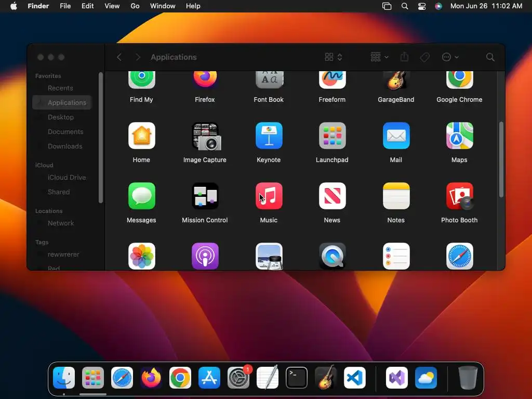Select the Reminders app icon

tap(396, 256)
